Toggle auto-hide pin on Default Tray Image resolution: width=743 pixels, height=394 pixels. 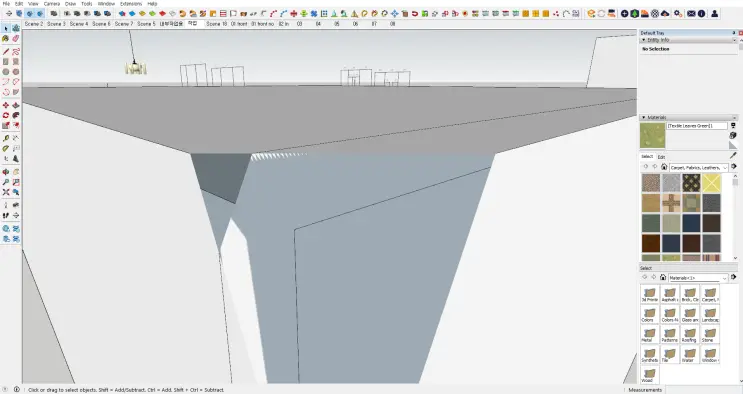(x=734, y=33)
